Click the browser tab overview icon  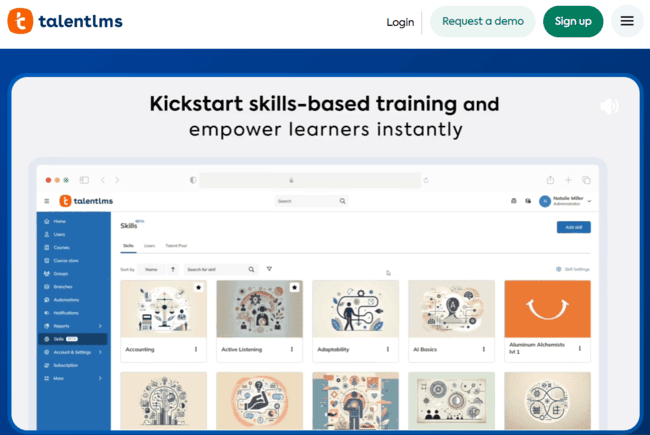pos(586,180)
